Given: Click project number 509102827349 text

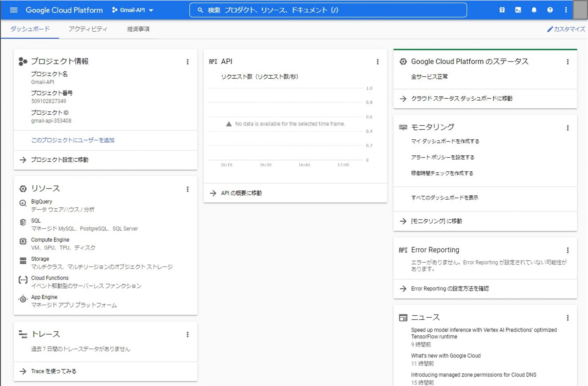Looking at the screenshot, I should point(49,101).
